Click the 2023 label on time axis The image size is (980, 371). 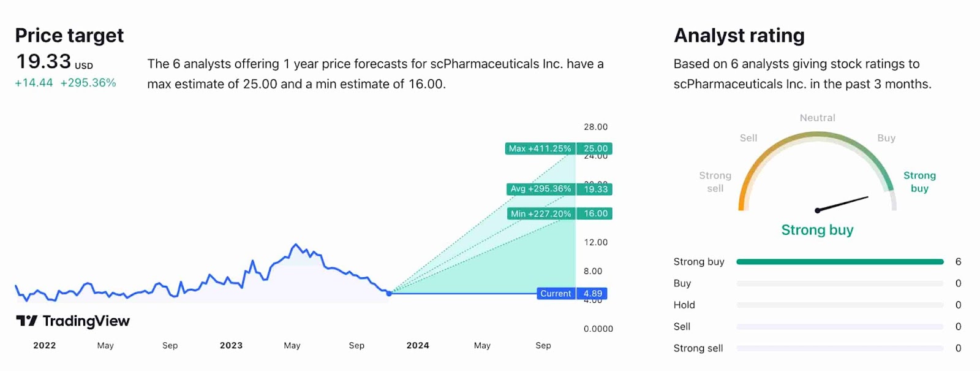(x=231, y=345)
